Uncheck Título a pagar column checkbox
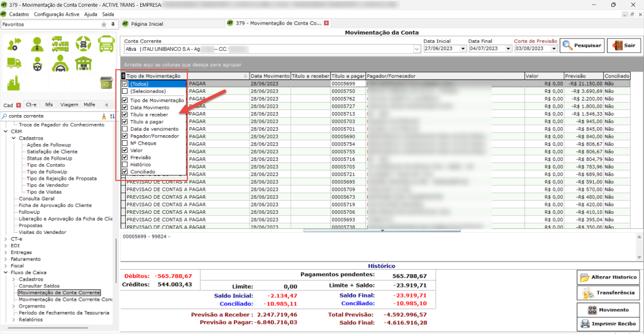The height and width of the screenshot is (334, 644). pyautogui.click(x=125, y=121)
